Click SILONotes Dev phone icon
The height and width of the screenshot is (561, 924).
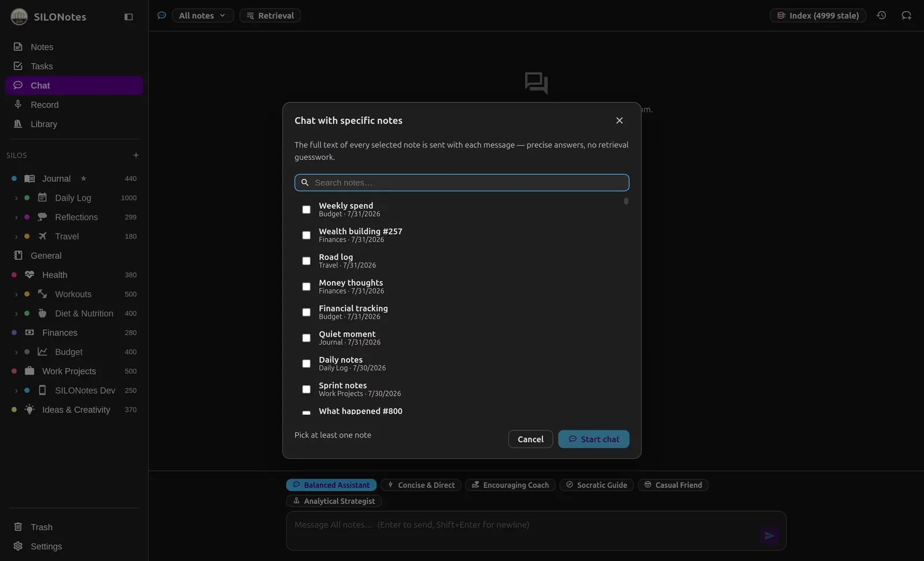[x=42, y=390]
